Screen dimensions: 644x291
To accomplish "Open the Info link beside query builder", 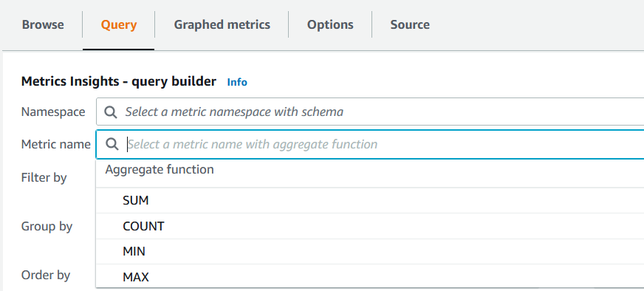I will (x=237, y=82).
